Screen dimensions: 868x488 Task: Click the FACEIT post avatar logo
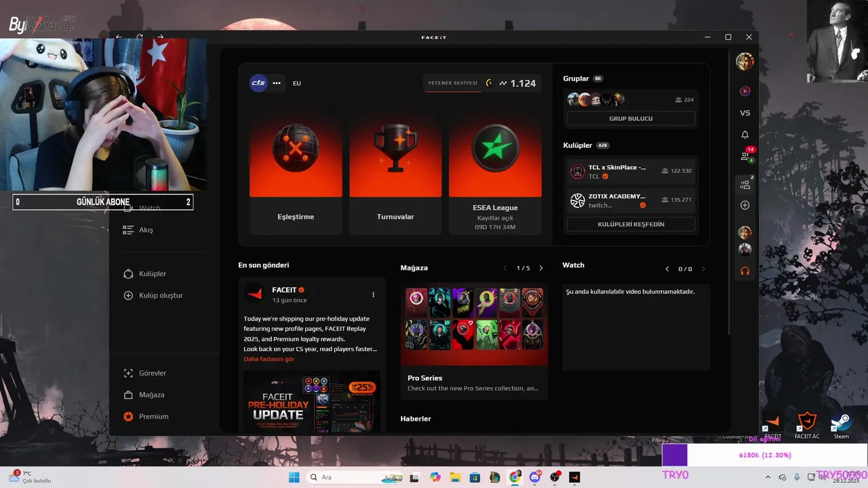(x=255, y=294)
